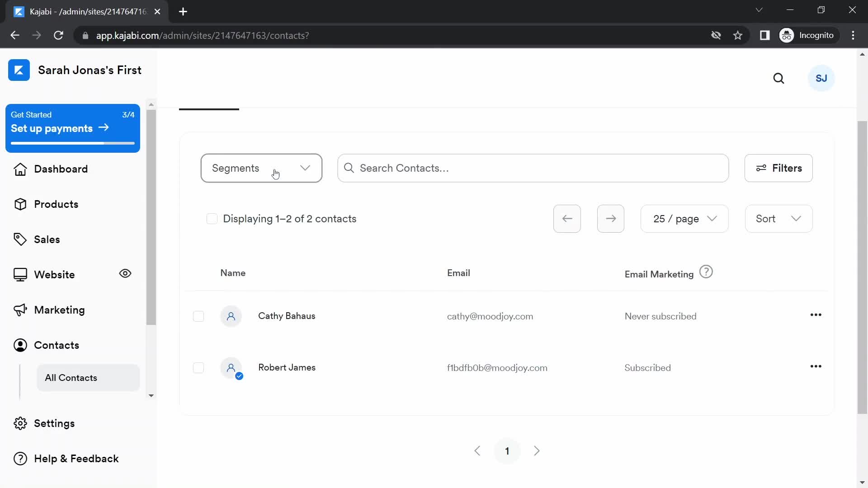
Task: Select the checkbox next to Cathy Bahaus
Action: [198, 316]
